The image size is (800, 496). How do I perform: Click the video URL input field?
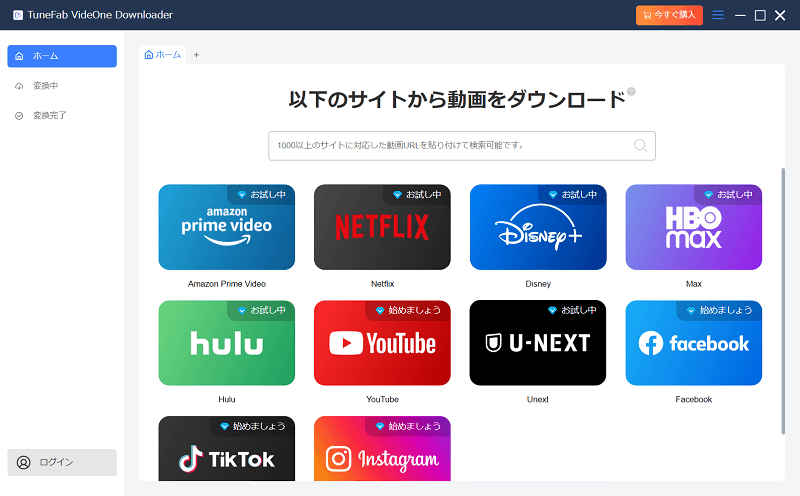pos(462,146)
